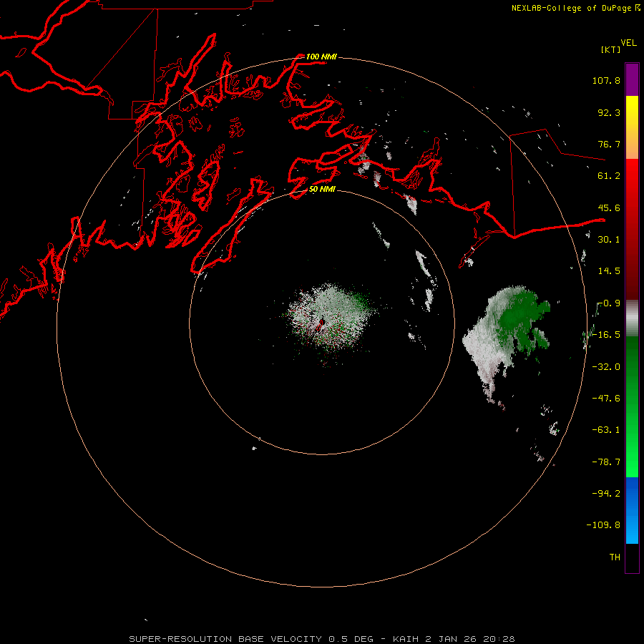
Task: Click the -16.5 velocity scale value
Action: click(x=606, y=335)
